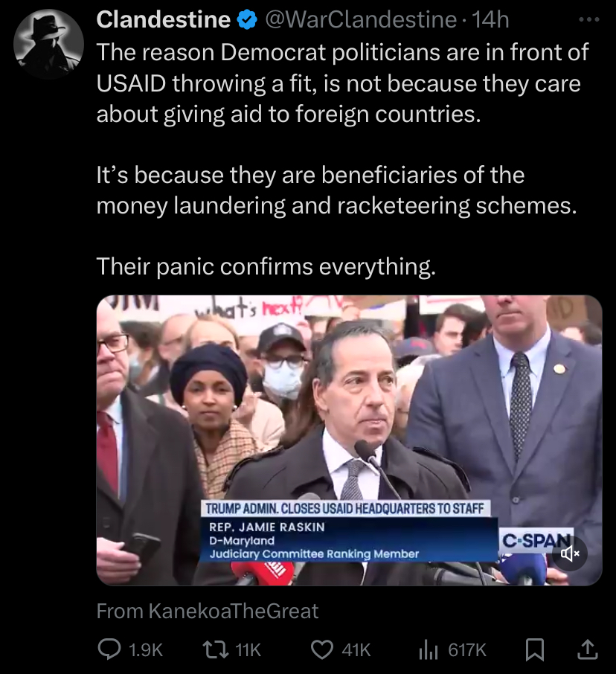Like the post with heart icon
616x674 pixels.
click(322, 649)
